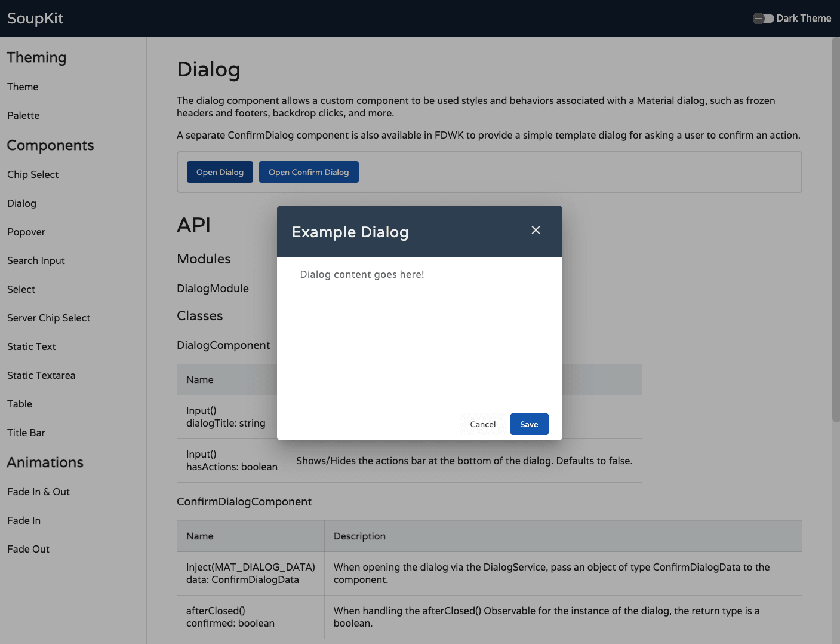Open the Dialog component docs

tap(21, 203)
